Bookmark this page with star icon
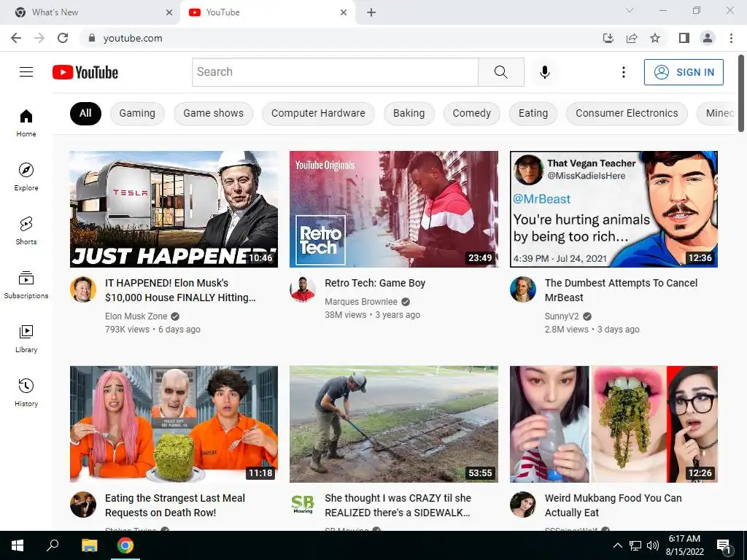Viewport: 747px width, 560px height. [655, 38]
